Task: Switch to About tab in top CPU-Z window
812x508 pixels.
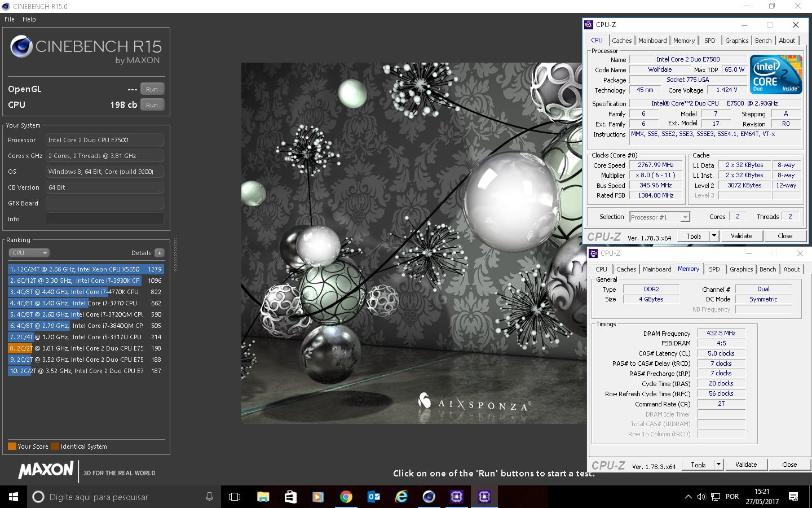Action: 787,41
